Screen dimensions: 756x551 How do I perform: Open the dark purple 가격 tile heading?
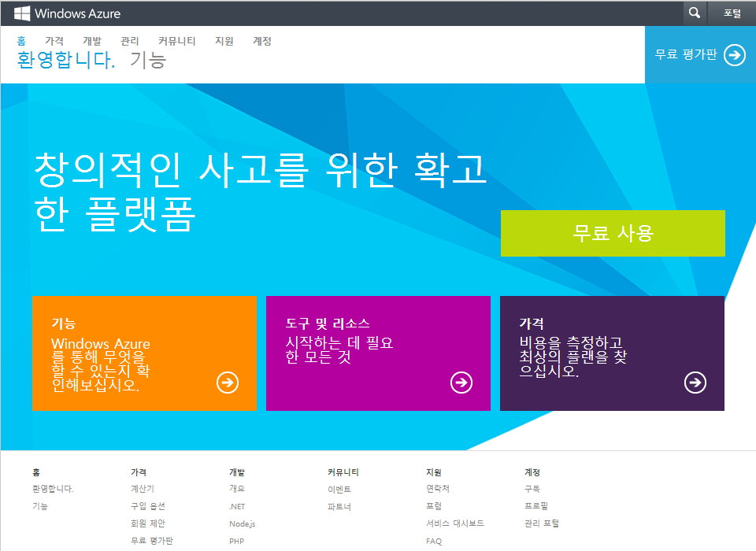coord(532,324)
